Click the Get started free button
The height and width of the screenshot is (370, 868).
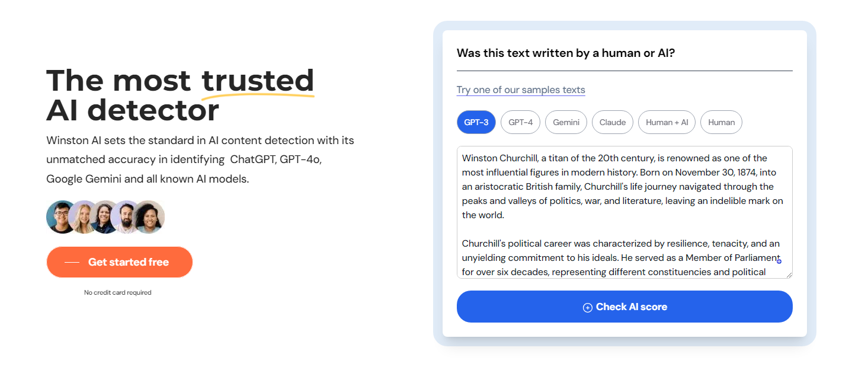(120, 262)
